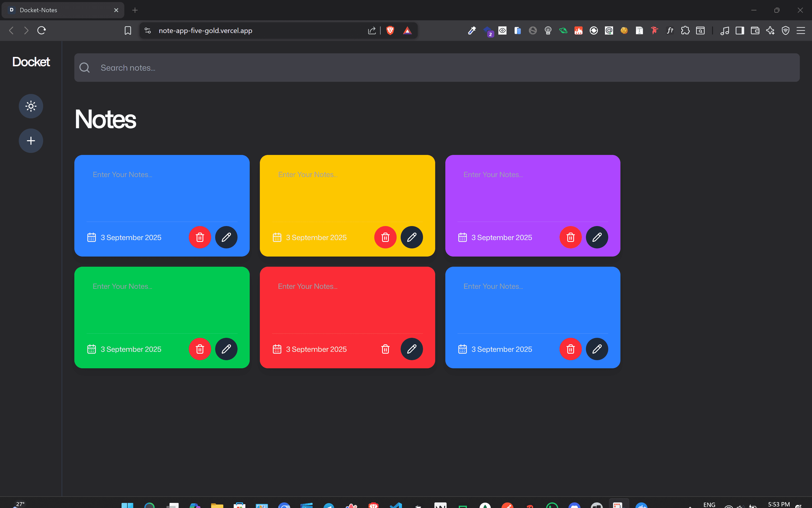Image resolution: width=812 pixels, height=508 pixels.
Task: Open the browser main hamburger menu
Action: (801, 30)
